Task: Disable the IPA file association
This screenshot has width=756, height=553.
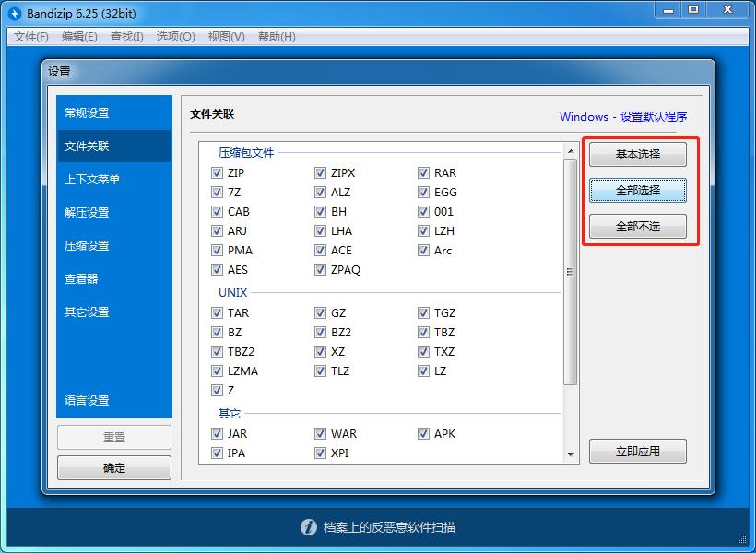Action: pyautogui.click(x=217, y=453)
